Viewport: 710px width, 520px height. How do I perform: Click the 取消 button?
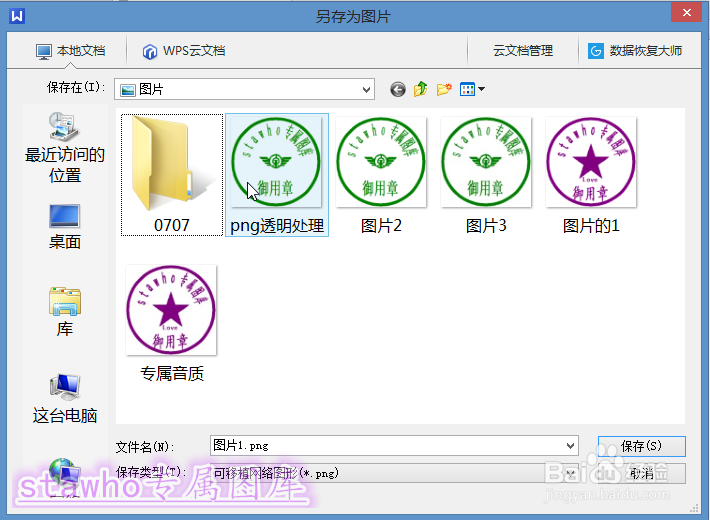[642, 474]
